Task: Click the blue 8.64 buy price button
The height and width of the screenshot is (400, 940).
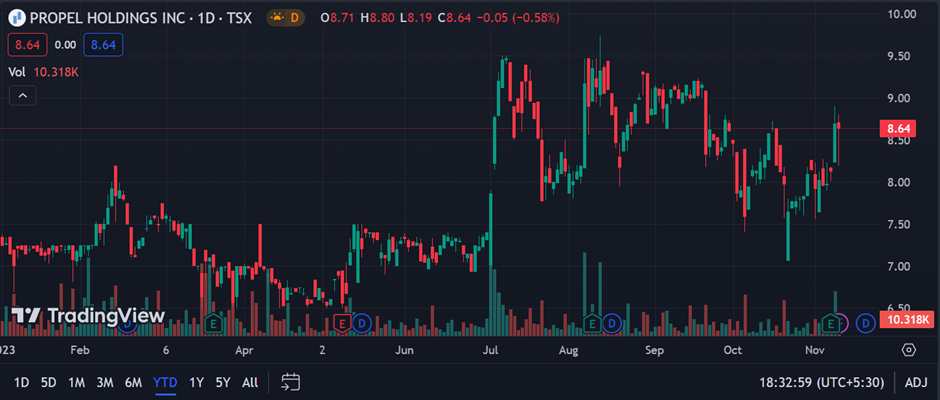Action: coord(103,45)
